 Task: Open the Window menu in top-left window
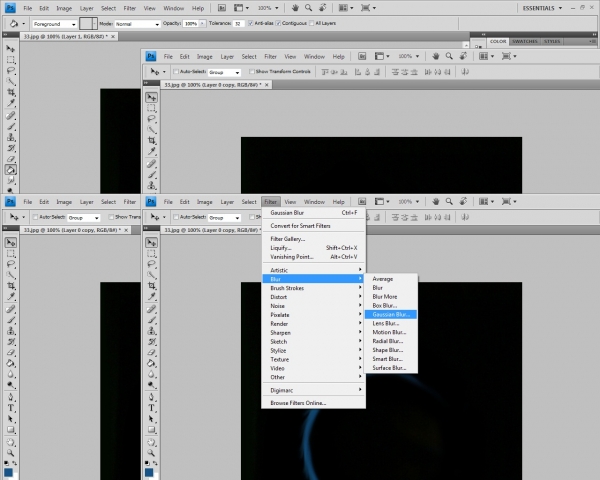[x=174, y=8]
